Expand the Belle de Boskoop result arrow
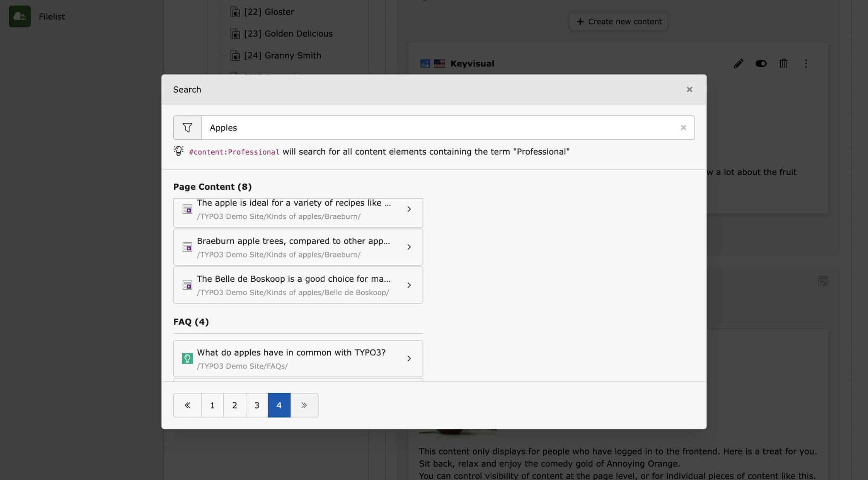The image size is (868, 480). (x=409, y=285)
